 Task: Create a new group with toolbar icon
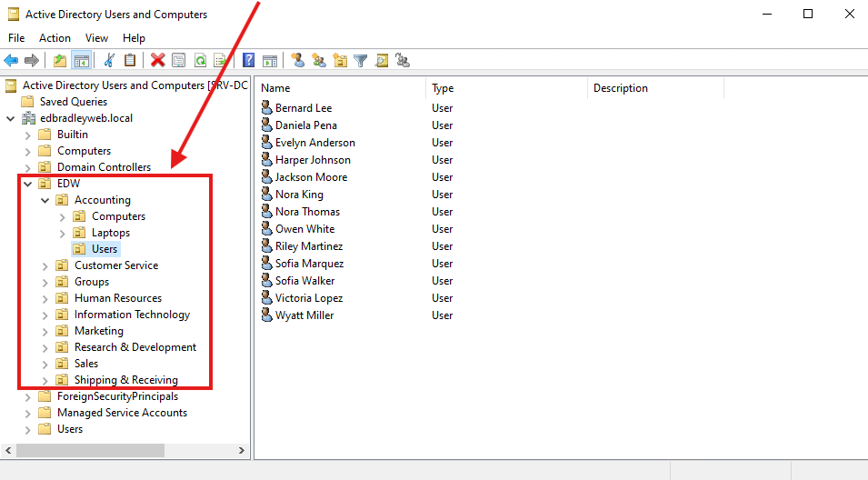point(319,60)
